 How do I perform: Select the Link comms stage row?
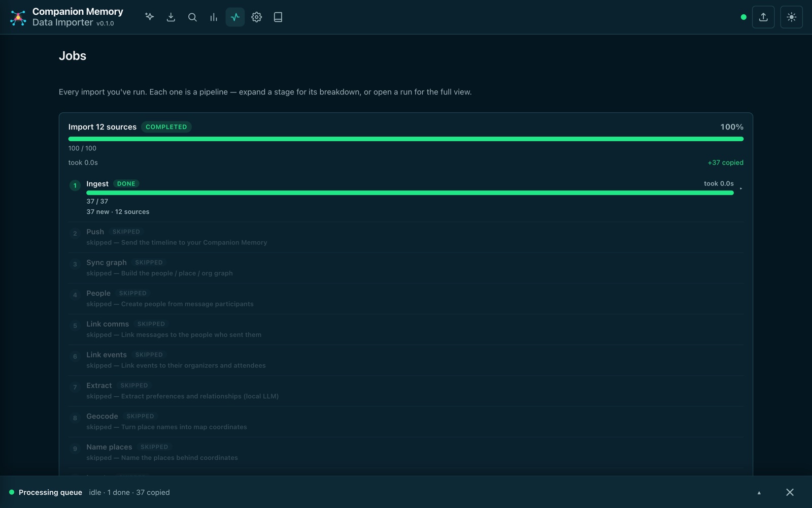(406, 329)
